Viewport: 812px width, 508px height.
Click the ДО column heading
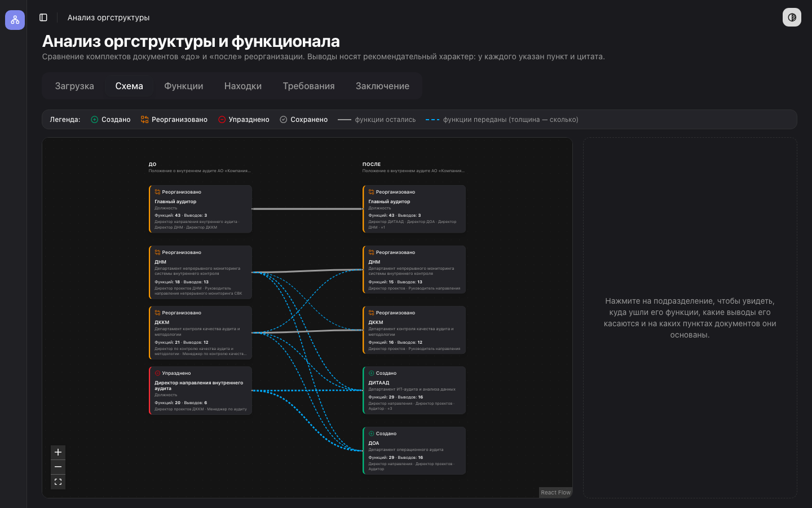click(152, 164)
